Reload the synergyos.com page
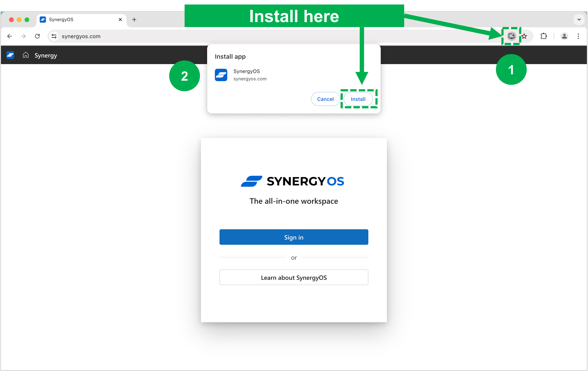 point(37,36)
